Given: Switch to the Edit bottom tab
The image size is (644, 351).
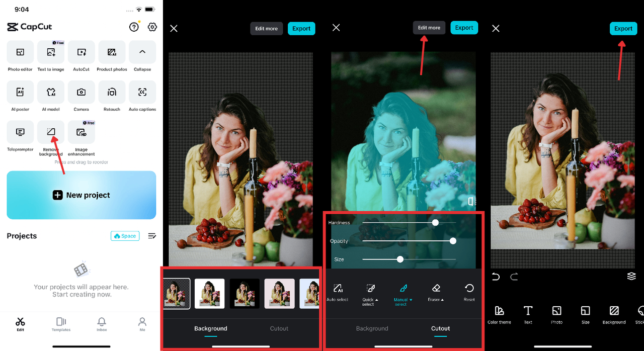Looking at the screenshot, I should point(20,324).
